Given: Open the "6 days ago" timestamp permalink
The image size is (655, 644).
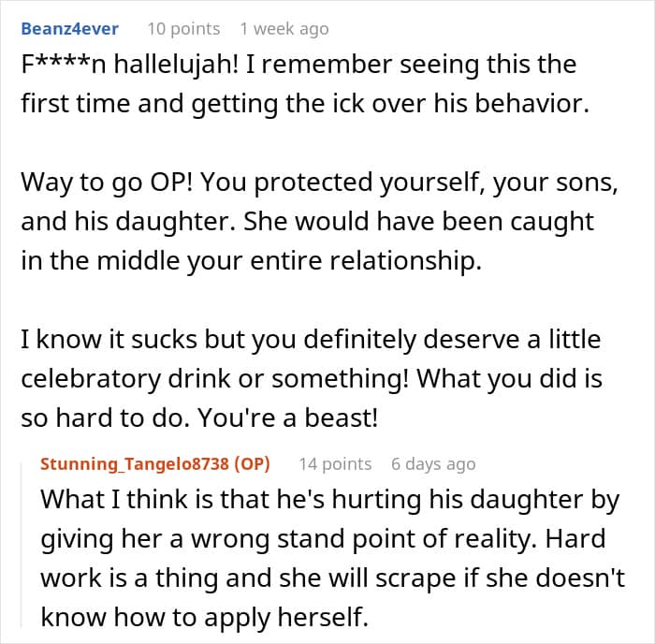Looking at the screenshot, I should point(433,464).
